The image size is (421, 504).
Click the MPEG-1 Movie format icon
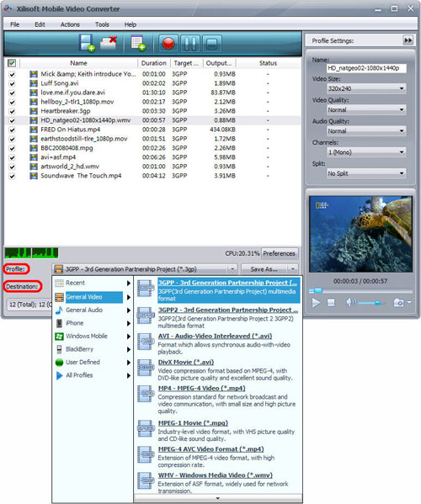click(x=147, y=428)
